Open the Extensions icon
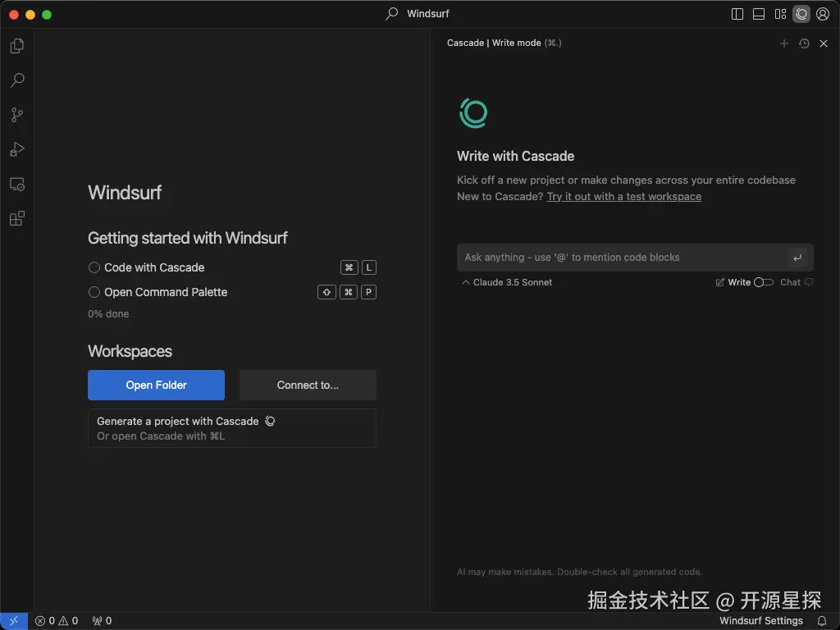840x630 pixels. [17, 218]
